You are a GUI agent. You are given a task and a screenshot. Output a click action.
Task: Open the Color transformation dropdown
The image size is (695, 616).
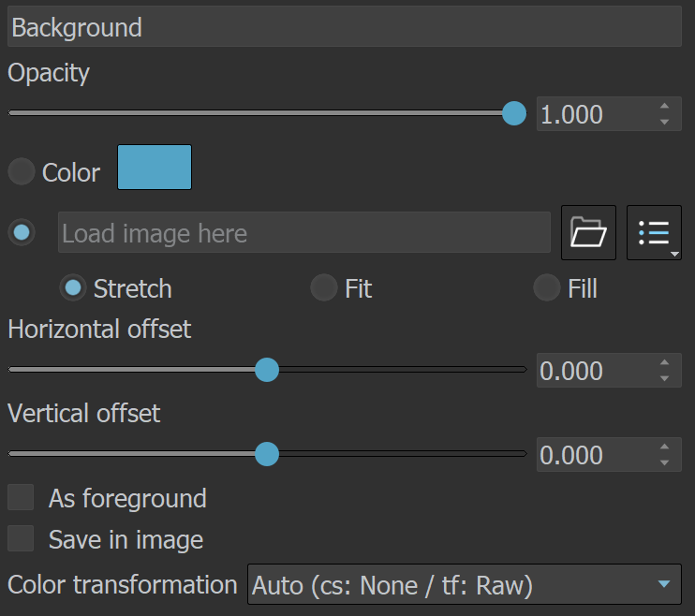(464, 584)
